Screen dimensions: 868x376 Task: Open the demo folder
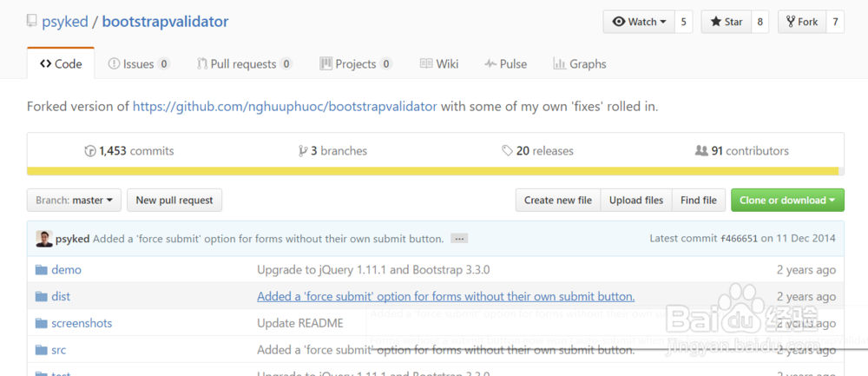coord(67,270)
